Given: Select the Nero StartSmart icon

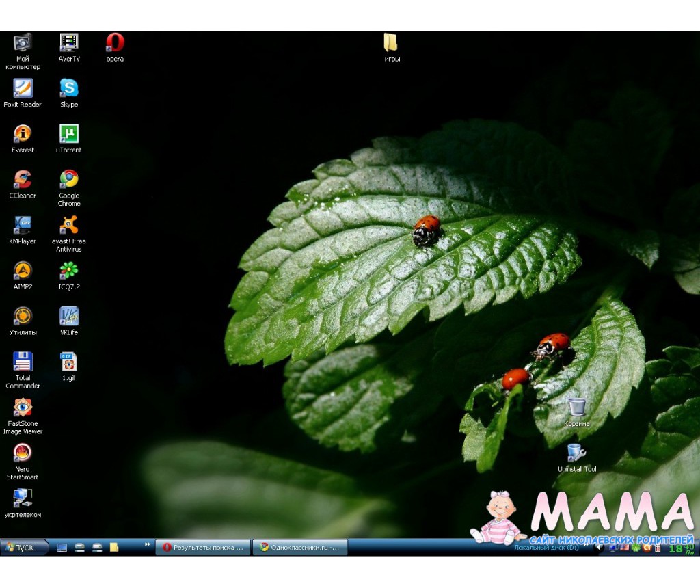Looking at the screenshot, I should click(x=23, y=453).
